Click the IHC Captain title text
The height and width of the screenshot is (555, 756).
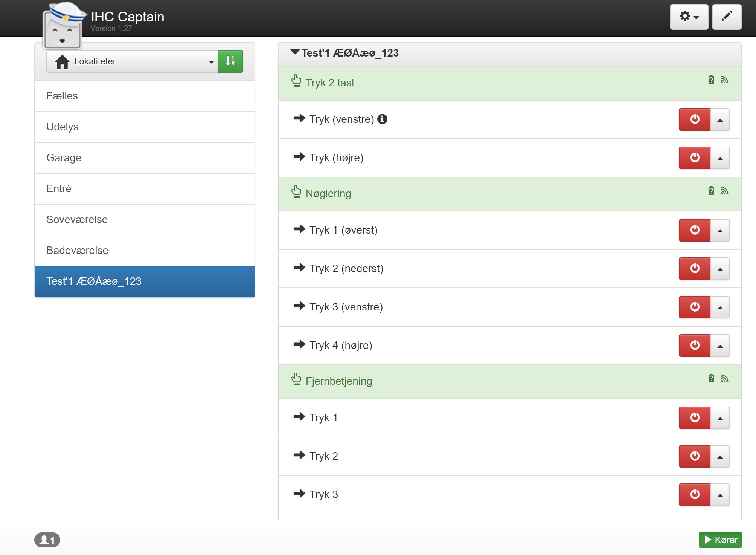pyautogui.click(x=128, y=17)
